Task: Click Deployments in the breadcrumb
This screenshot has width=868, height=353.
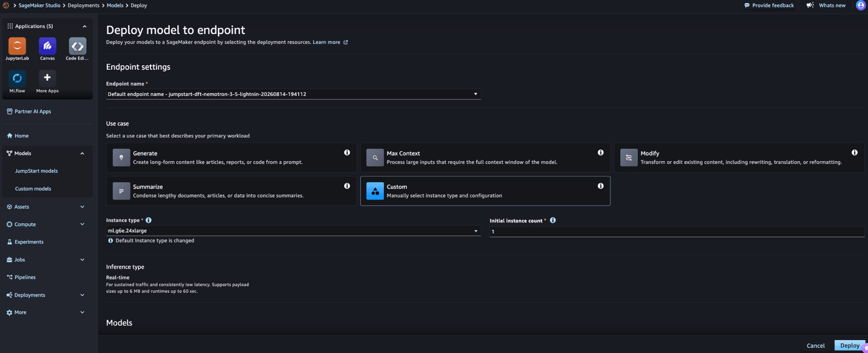Action: click(84, 5)
